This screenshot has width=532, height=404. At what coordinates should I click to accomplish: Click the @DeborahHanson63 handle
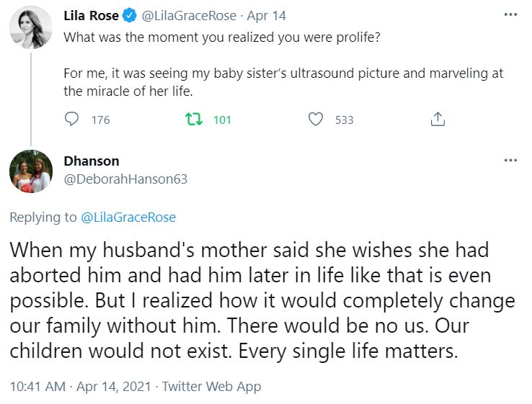tap(125, 179)
